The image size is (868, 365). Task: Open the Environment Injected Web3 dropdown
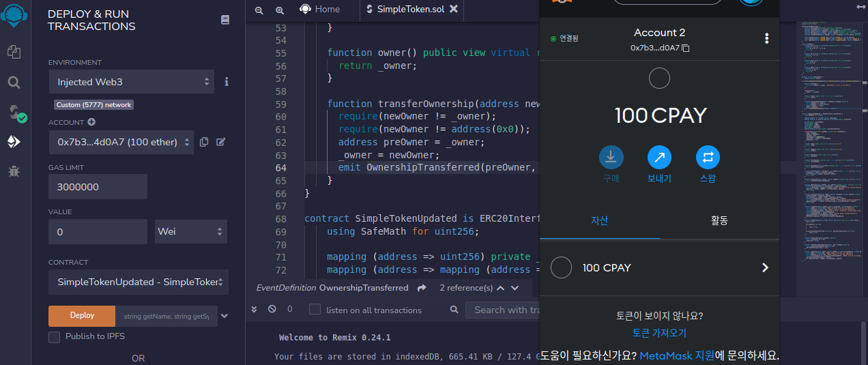[x=131, y=82]
